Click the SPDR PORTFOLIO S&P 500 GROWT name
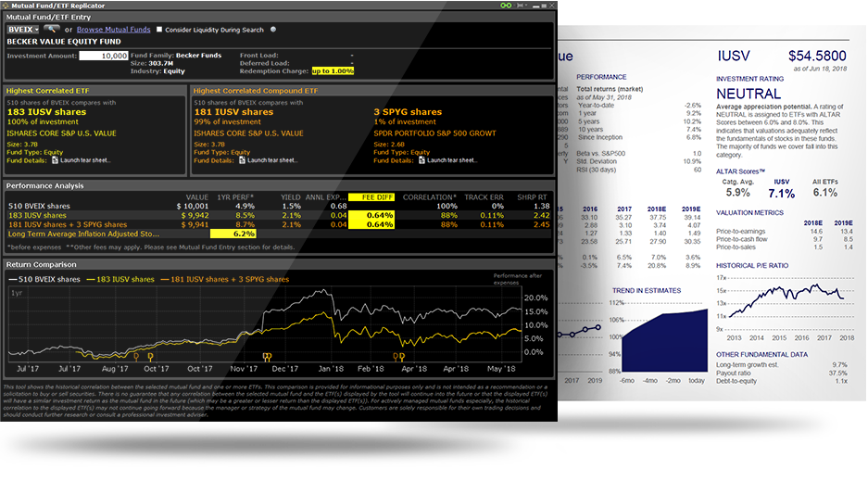The height and width of the screenshot is (481, 868). click(435, 133)
